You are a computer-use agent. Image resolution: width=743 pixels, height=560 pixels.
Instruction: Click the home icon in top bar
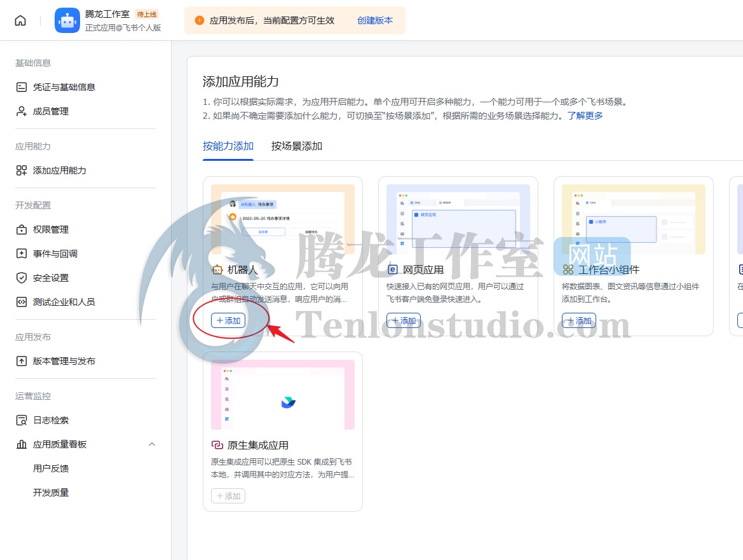pyautogui.click(x=20, y=20)
